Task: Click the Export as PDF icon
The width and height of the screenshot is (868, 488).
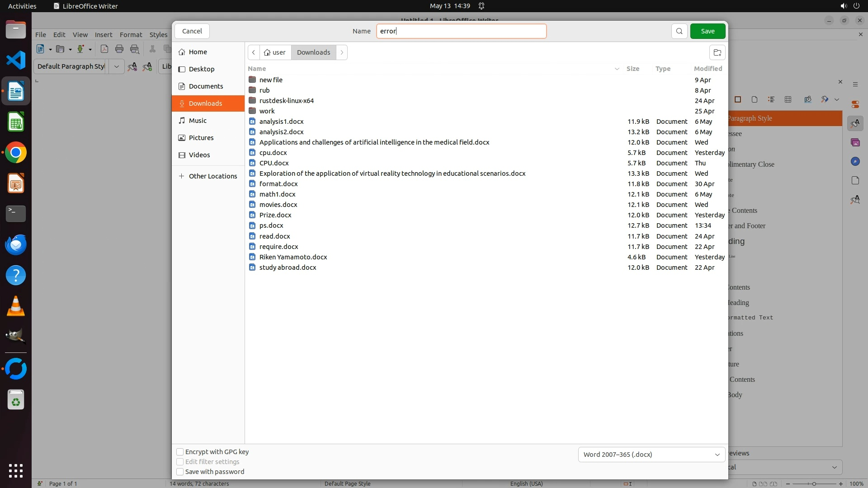Action: [104, 49]
